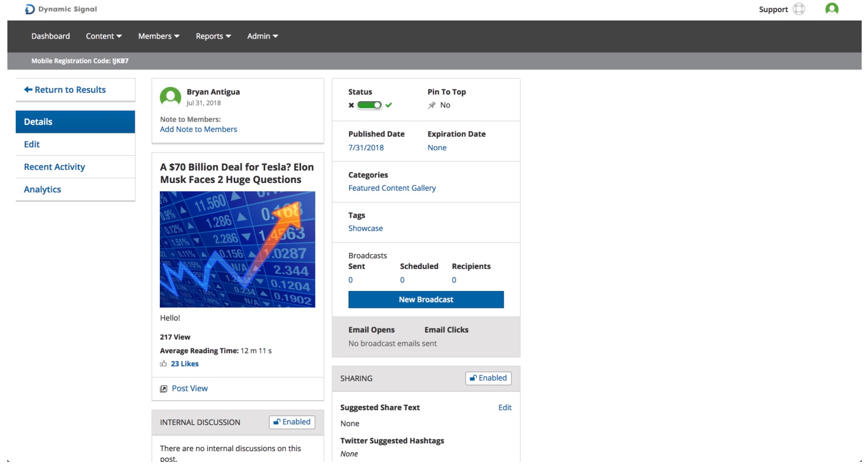The height and width of the screenshot is (475, 868).
Task: Click the pin icon under Pin To Top
Action: (431, 105)
